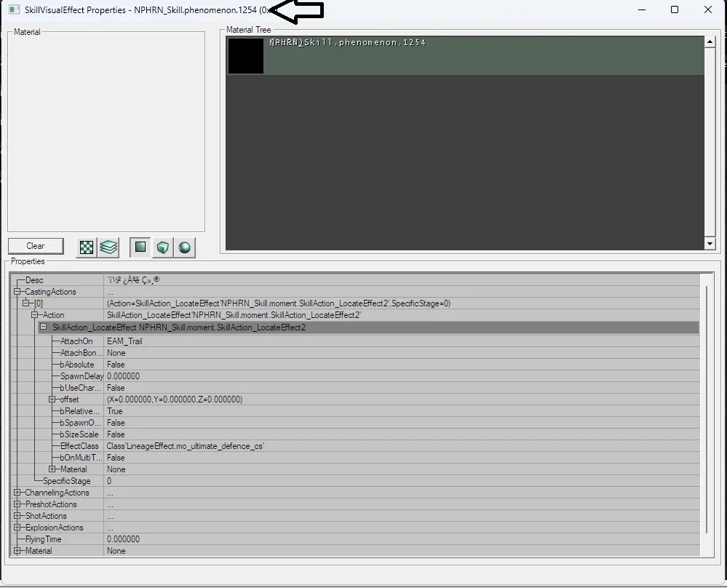Click the Desc value field
This screenshot has width=727, height=588.
[x=402, y=280]
